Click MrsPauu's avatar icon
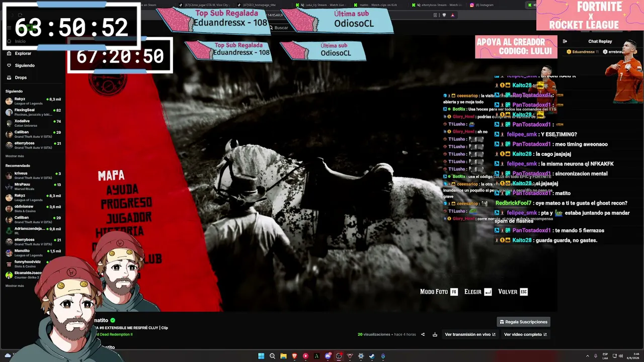 click(9, 187)
